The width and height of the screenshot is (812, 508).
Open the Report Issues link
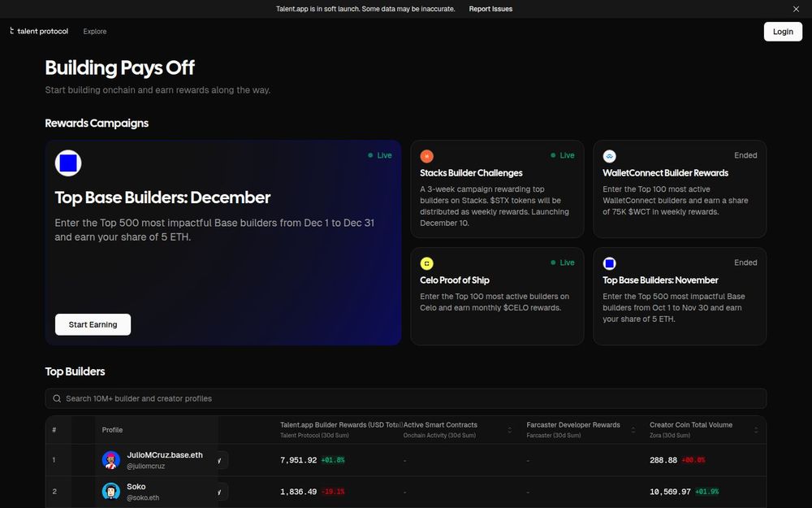490,9
